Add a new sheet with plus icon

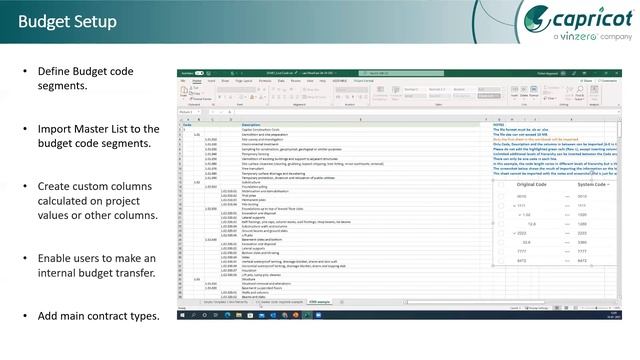pyautogui.click(x=342, y=302)
